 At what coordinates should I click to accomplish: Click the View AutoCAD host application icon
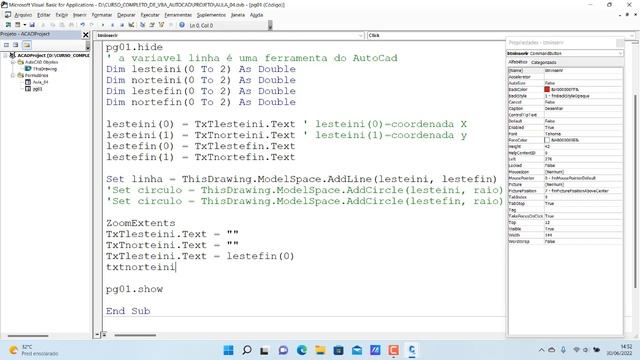(x=8, y=25)
